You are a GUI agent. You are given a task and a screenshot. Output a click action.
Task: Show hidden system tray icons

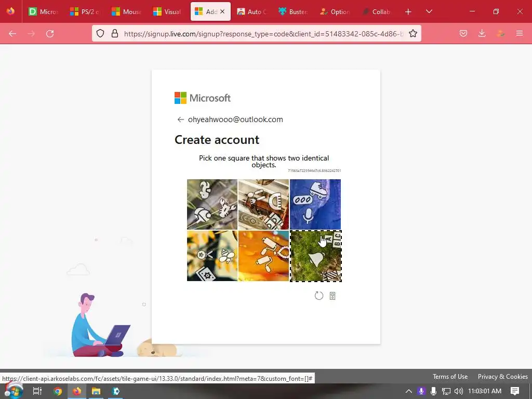pos(409,391)
